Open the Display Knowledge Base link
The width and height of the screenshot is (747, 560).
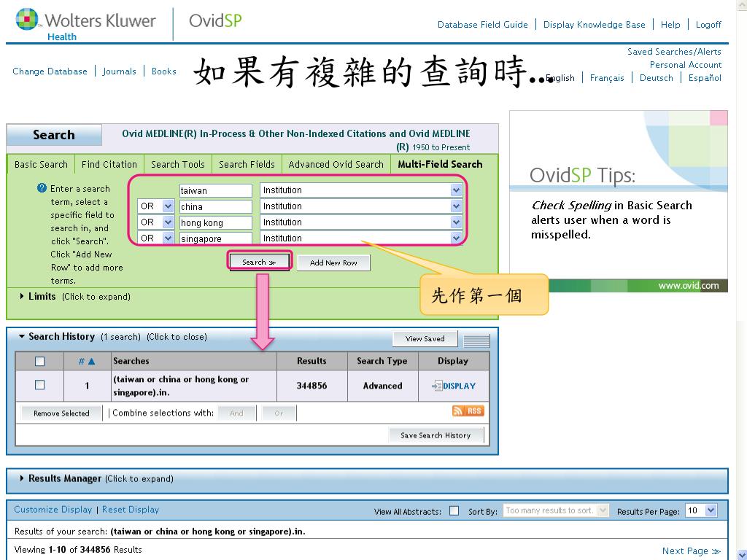594,25
